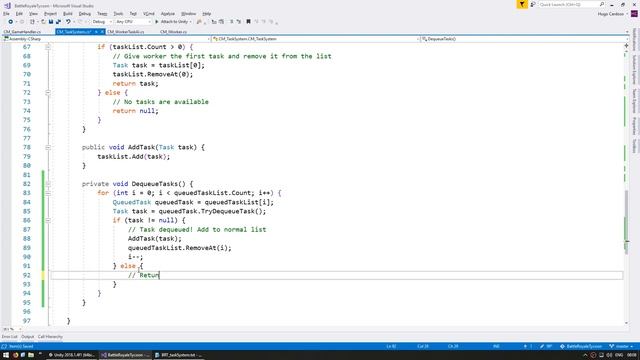Click the line number 88 in gutter
The image size is (640, 360).
[x=27, y=239]
